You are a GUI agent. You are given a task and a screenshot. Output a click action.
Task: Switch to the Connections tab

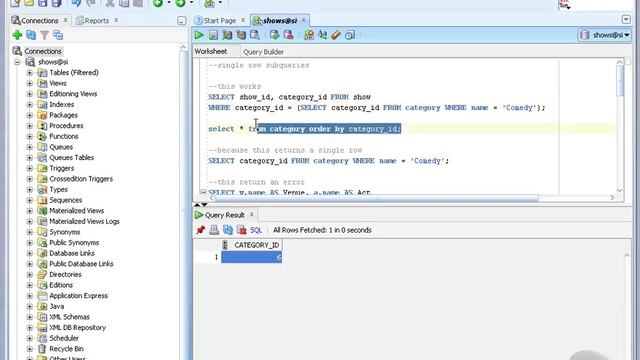pos(40,20)
